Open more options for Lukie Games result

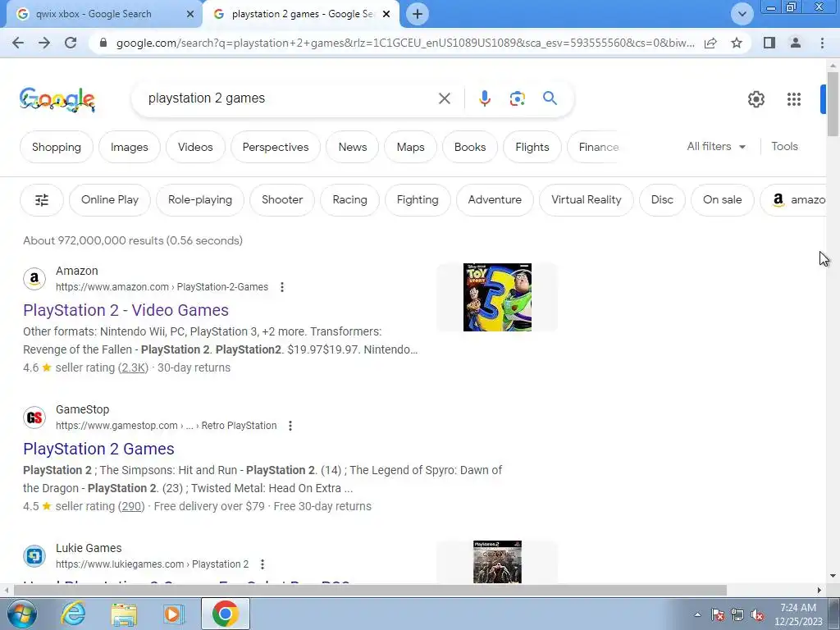click(262, 564)
